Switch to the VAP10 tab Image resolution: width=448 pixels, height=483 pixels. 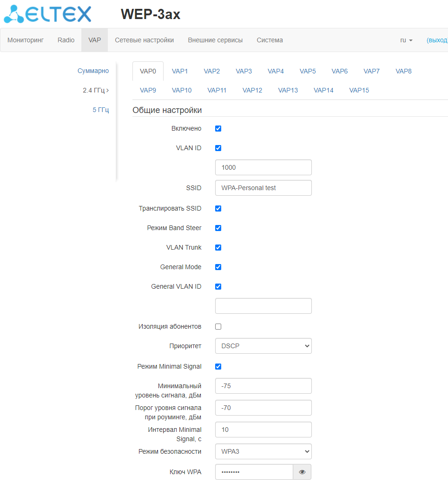182,90
